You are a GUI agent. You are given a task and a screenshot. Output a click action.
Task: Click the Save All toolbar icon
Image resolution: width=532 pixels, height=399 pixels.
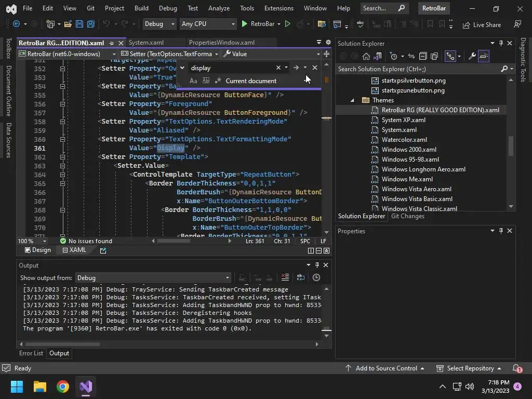point(91,24)
